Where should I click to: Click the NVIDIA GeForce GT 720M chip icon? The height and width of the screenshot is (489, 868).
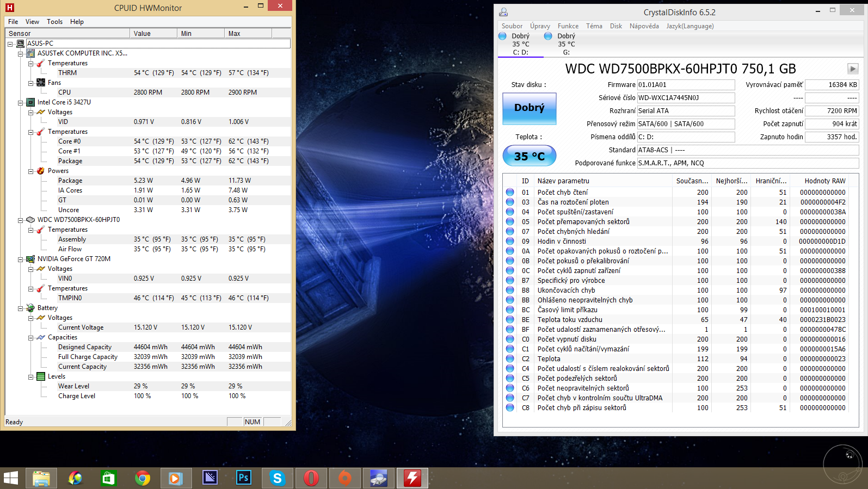(30, 259)
